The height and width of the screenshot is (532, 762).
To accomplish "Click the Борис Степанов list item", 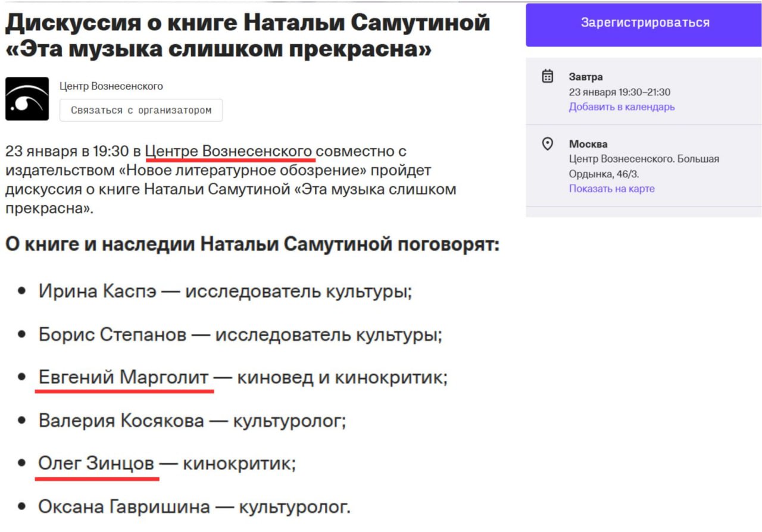I will point(240,334).
